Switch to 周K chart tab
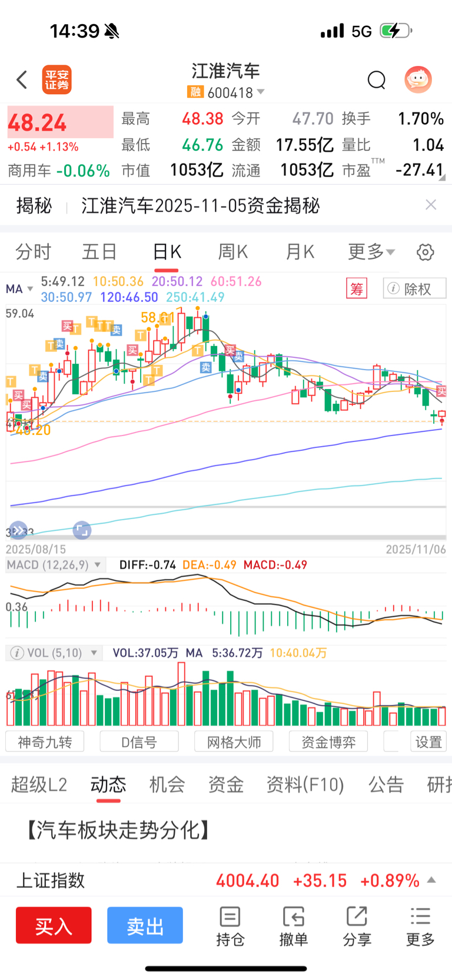This screenshot has width=452, height=980. (233, 252)
